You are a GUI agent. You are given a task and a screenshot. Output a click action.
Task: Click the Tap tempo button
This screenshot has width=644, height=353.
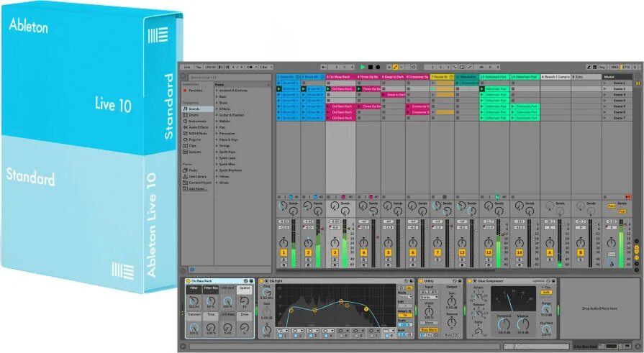pos(199,67)
